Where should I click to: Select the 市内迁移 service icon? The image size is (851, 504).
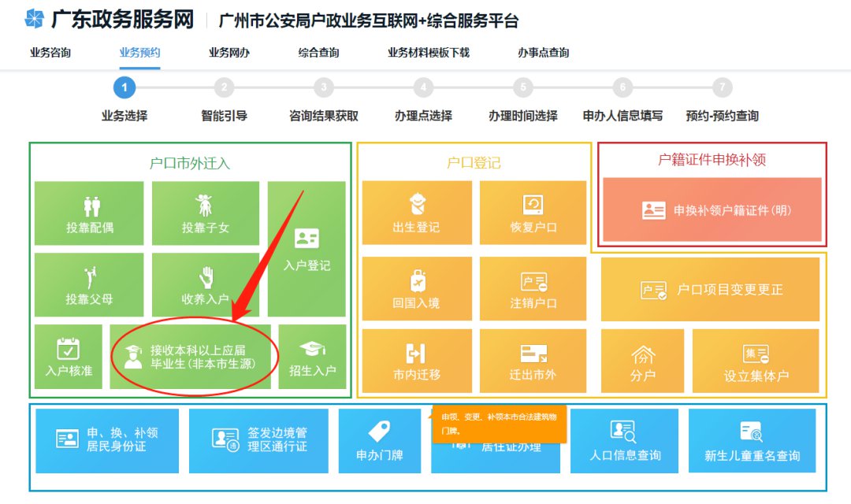coord(416,361)
